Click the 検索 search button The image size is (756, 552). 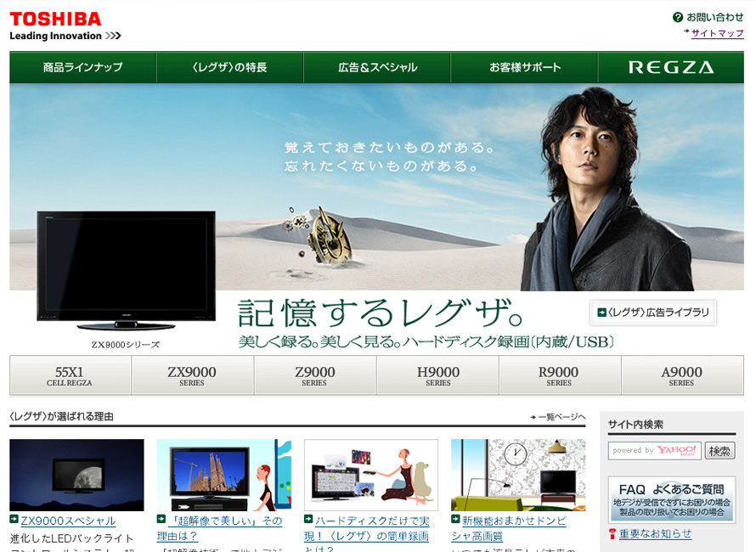click(719, 451)
